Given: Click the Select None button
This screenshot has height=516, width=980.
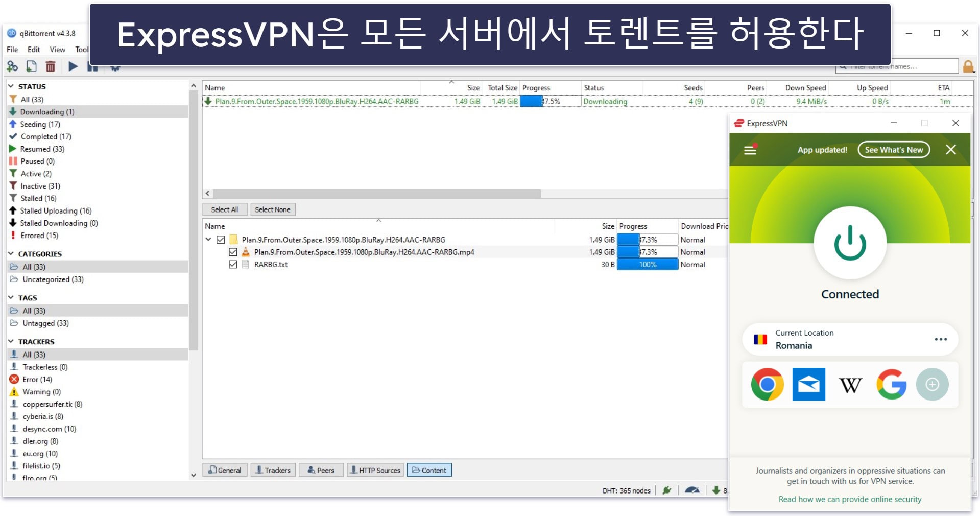Looking at the screenshot, I should (273, 209).
